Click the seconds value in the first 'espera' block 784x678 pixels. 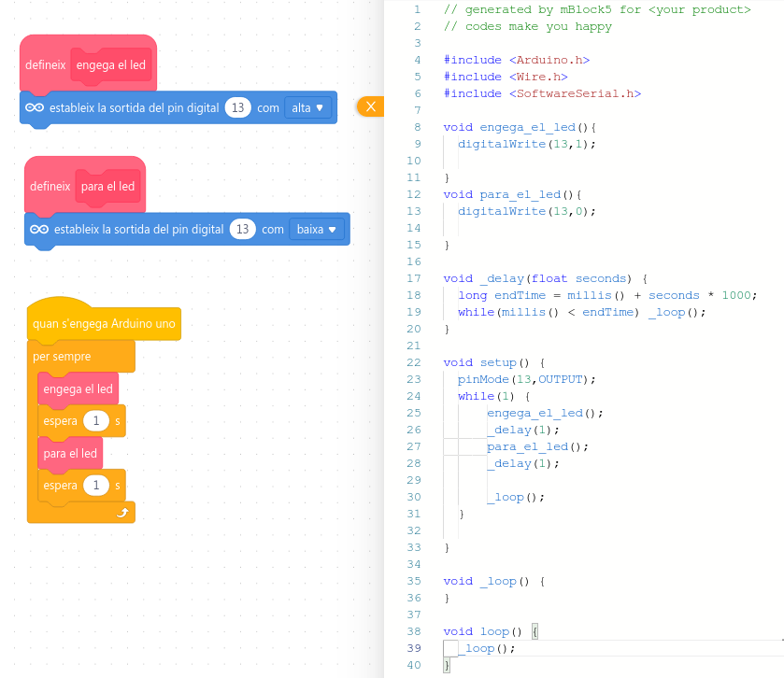(x=96, y=421)
